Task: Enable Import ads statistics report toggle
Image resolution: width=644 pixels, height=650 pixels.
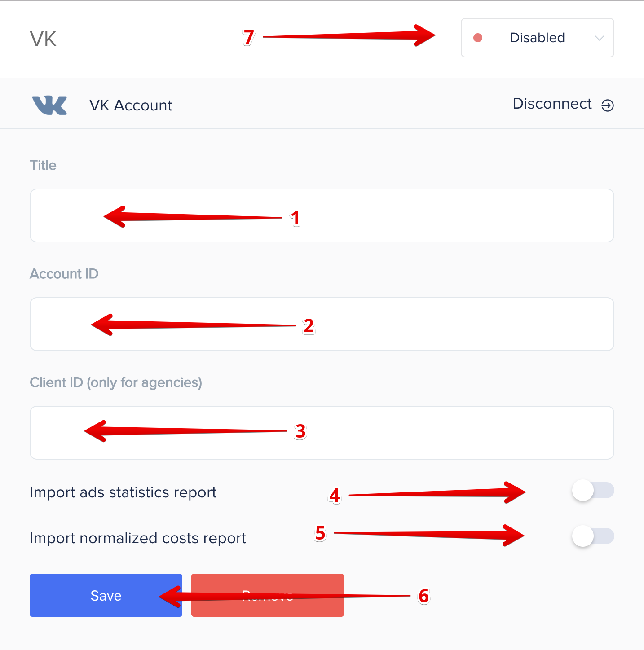Action: tap(593, 491)
